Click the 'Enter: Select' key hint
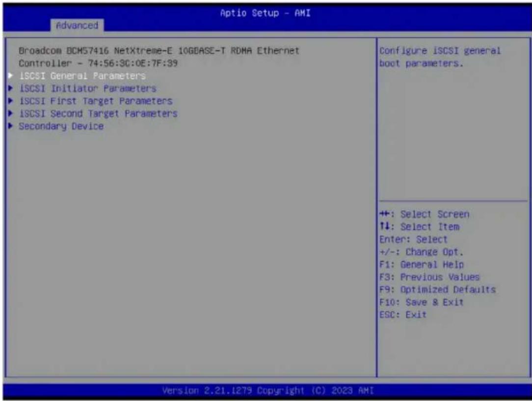Screen dimensions: 532x401 413,239
